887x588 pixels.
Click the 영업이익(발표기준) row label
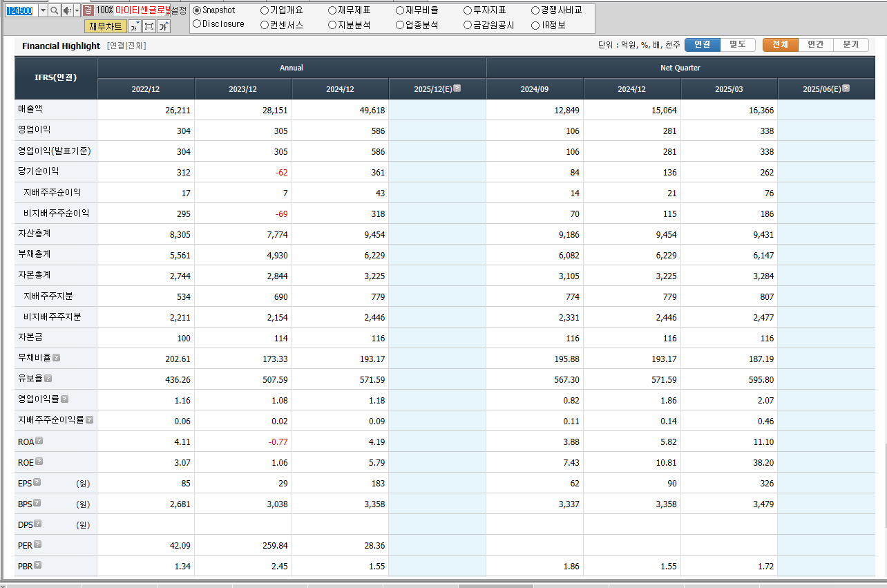tap(55, 150)
